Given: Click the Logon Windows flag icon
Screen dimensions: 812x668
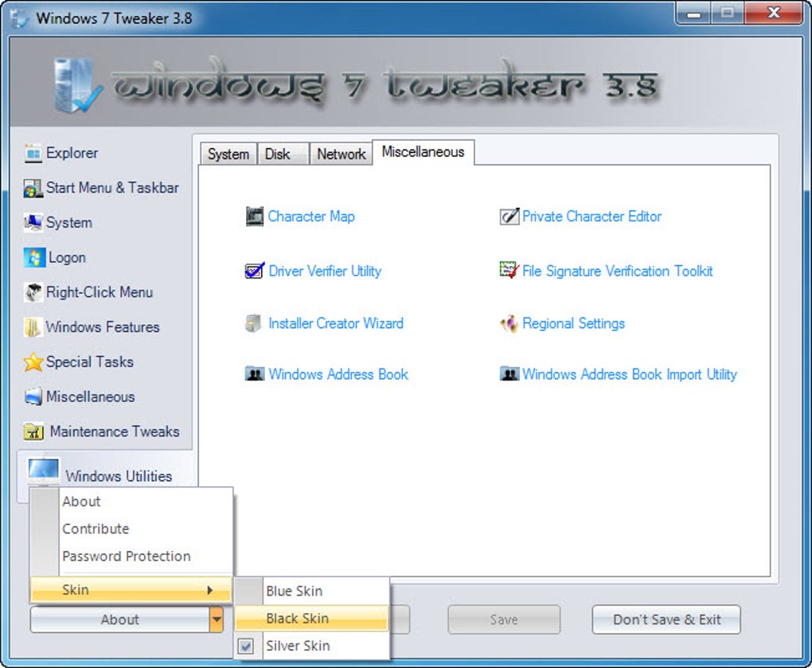Looking at the screenshot, I should point(34,257).
